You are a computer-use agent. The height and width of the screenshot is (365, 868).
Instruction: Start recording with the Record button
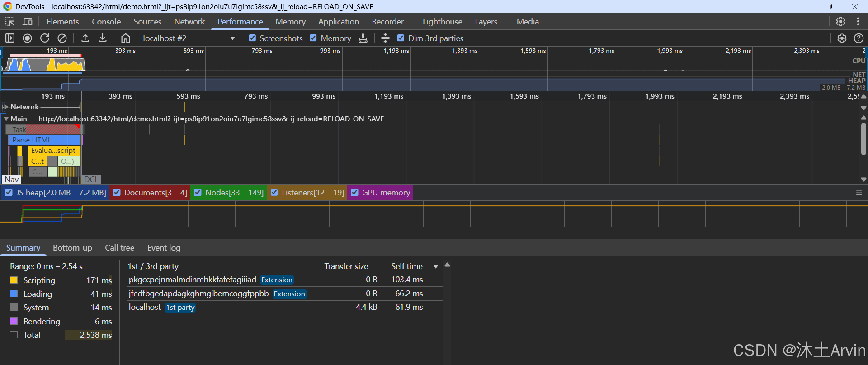click(x=27, y=38)
